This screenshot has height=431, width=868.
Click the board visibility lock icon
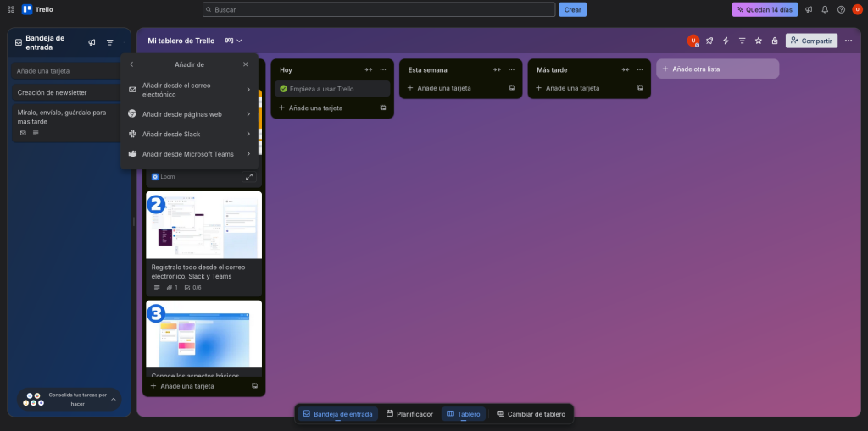[x=775, y=41]
